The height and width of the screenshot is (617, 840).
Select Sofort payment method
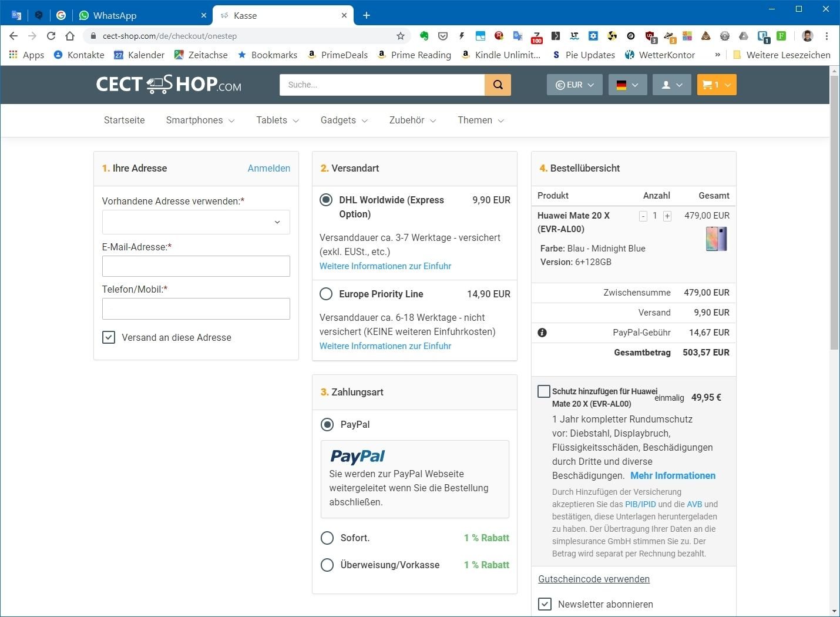pyautogui.click(x=327, y=538)
